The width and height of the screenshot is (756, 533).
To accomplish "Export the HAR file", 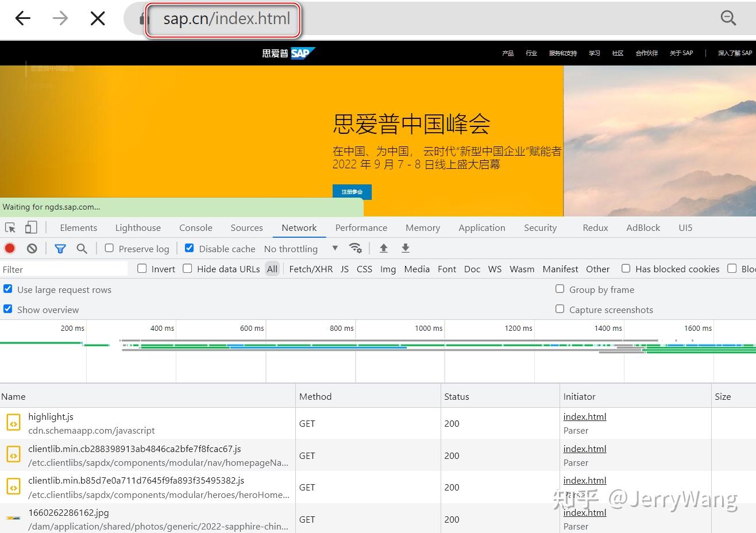I will pos(406,248).
